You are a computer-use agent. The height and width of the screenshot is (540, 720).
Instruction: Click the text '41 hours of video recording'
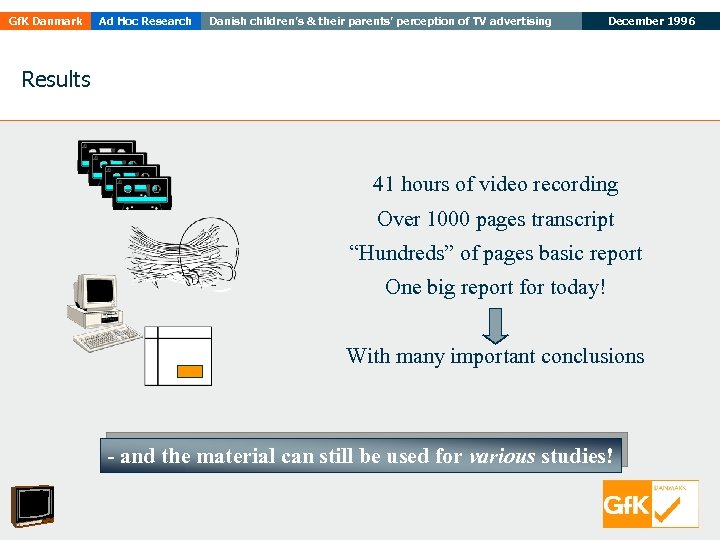(495, 185)
